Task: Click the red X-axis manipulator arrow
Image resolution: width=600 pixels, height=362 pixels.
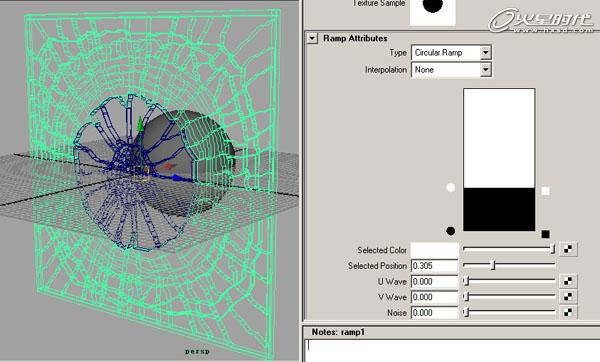Action: click(169, 166)
